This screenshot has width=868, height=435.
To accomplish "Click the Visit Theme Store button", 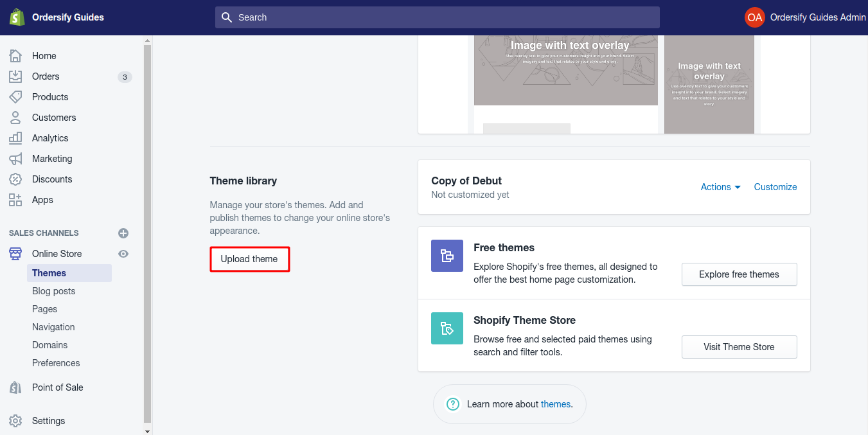I will pos(740,347).
